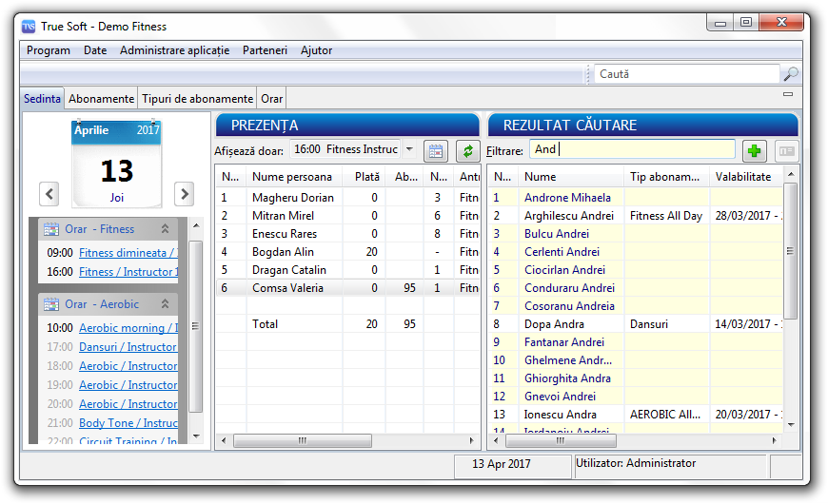Collapse the Orar - Aerobic section
This screenshot has height=504, width=828.
[165, 304]
